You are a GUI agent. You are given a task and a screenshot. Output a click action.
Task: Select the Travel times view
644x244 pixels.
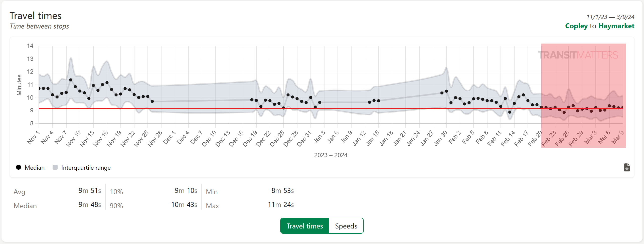(x=304, y=226)
